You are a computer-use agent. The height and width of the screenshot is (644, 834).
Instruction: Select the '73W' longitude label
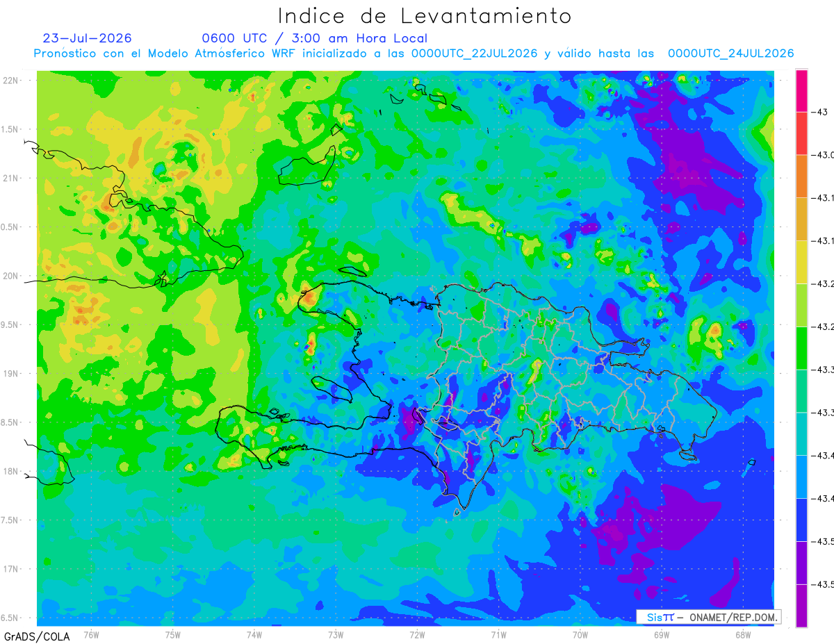336,634
